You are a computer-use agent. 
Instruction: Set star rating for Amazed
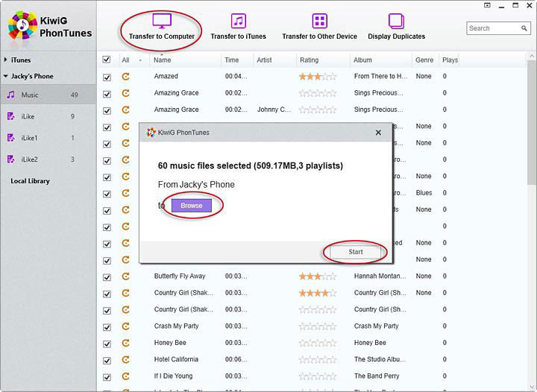318,77
